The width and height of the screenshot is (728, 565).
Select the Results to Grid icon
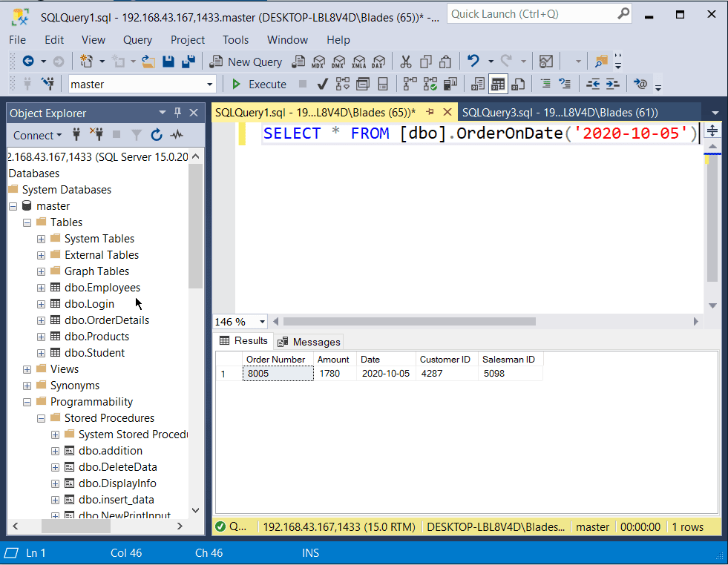pos(498,84)
